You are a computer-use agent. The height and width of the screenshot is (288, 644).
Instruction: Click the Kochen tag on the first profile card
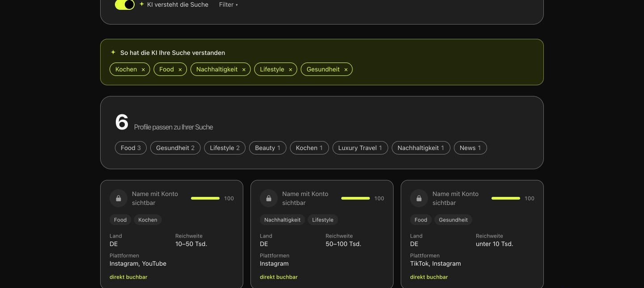[x=148, y=220]
